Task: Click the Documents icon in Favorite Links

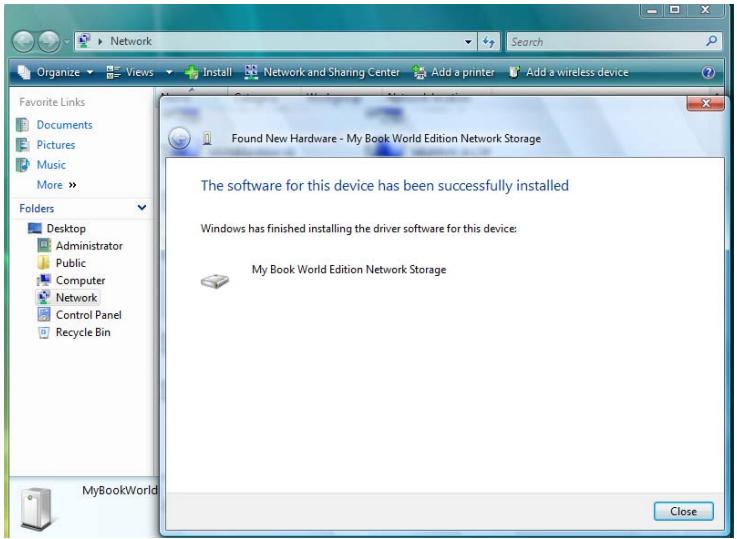Action: point(23,125)
